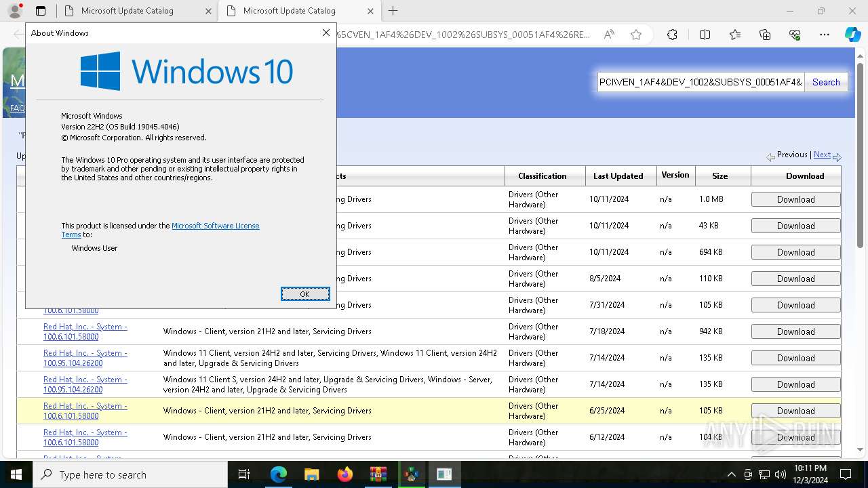The width and height of the screenshot is (868, 488).
Task: Launch Microsoft Edge from the taskbar
Action: point(279,474)
